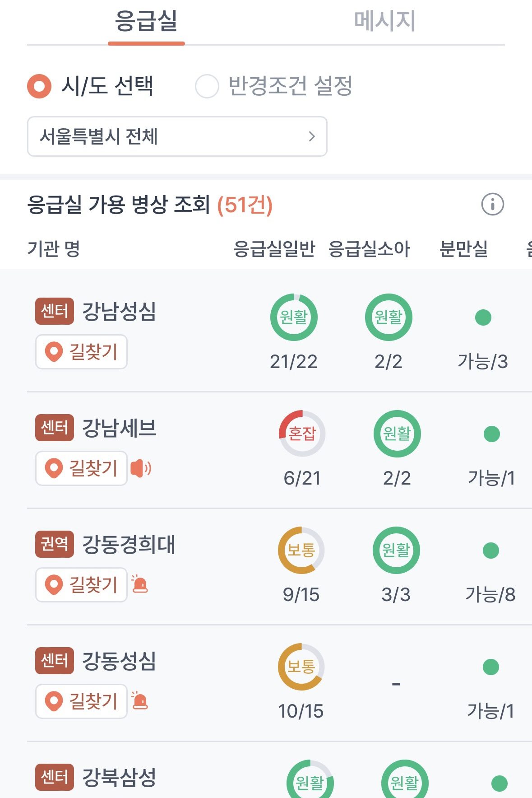This screenshot has width=532, height=798.
Task: Click 강동경희대 general ER 보통 status ring
Action: click(301, 550)
